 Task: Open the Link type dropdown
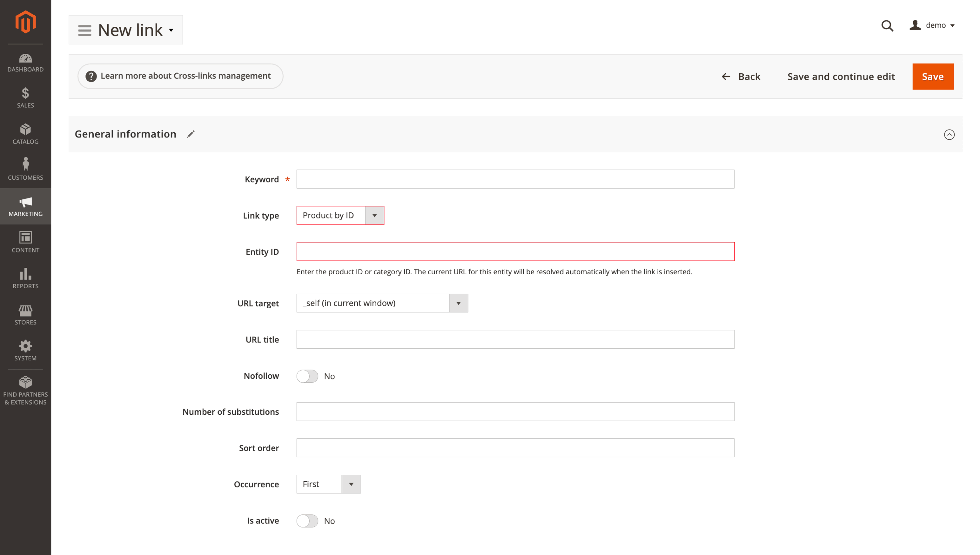point(340,215)
